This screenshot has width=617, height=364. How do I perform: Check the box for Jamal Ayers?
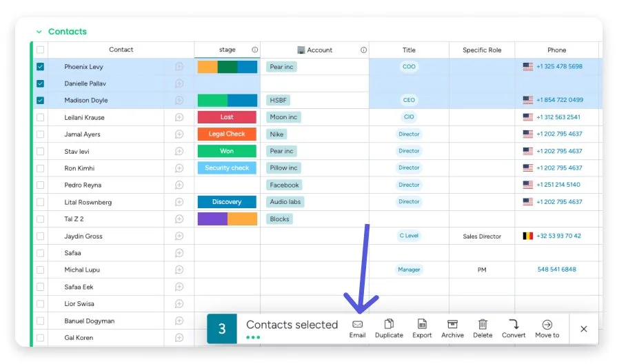(40, 134)
